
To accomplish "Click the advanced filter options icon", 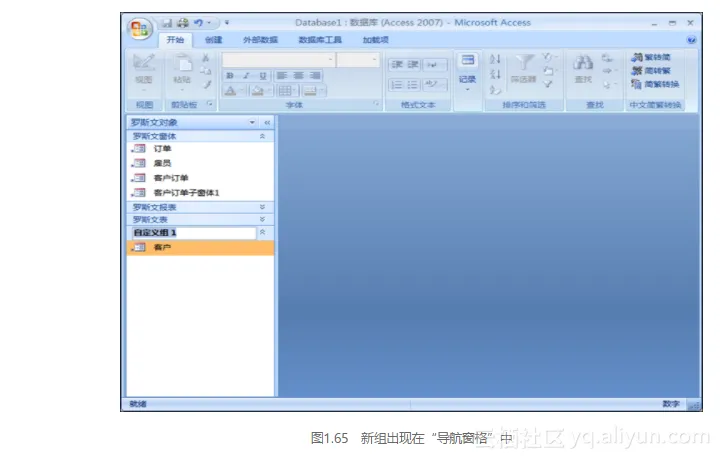I will point(549,71).
